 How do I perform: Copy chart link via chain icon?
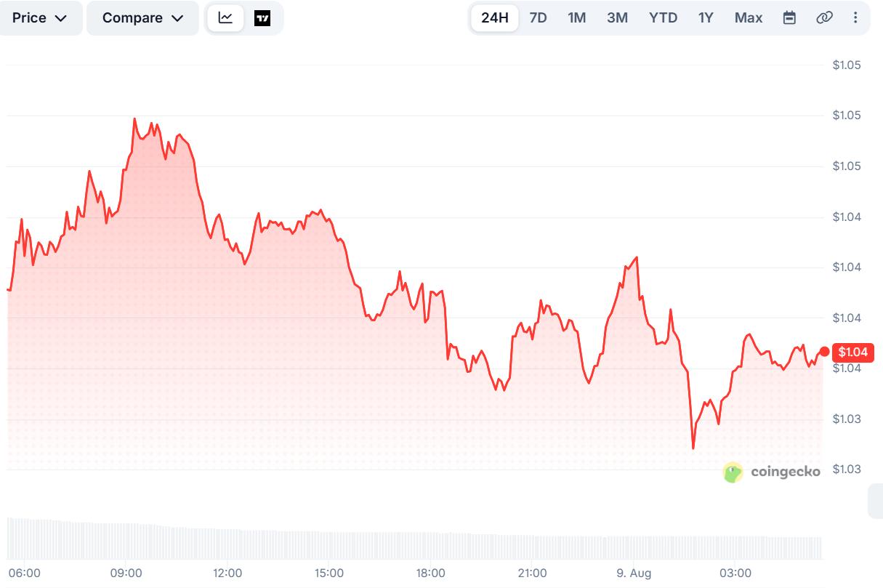(x=824, y=18)
